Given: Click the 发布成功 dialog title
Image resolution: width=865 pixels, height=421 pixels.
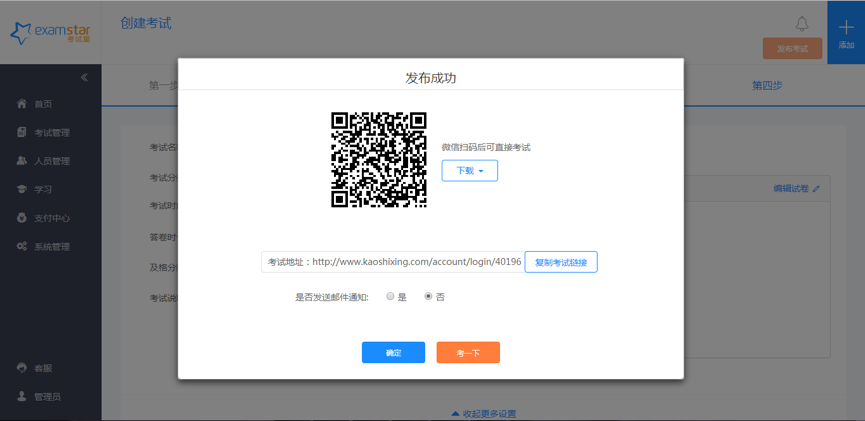Looking at the screenshot, I should (430, 78).
